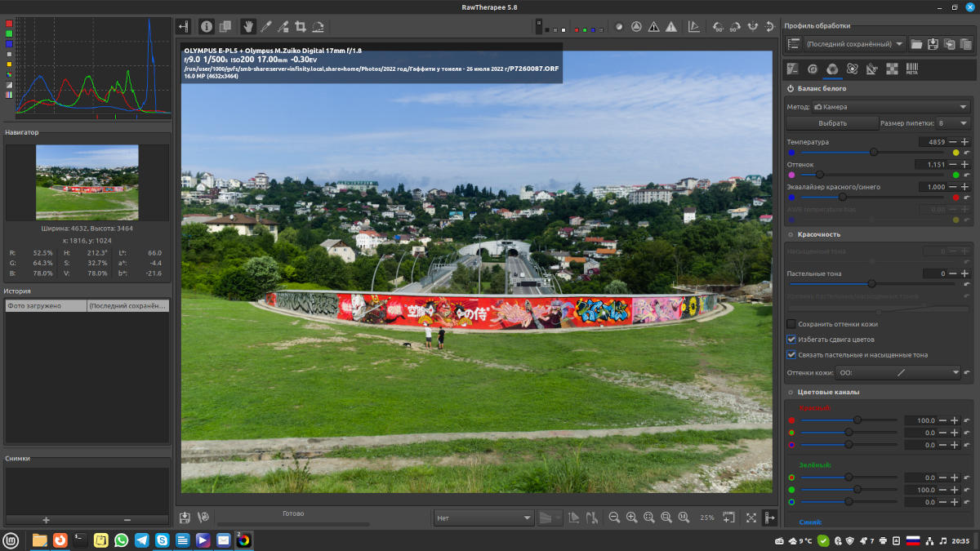Image resolution: width=980 pixels, height=551 pixels.
Task: Toggle shadow clipping indicator triangle
Action: 654,26
